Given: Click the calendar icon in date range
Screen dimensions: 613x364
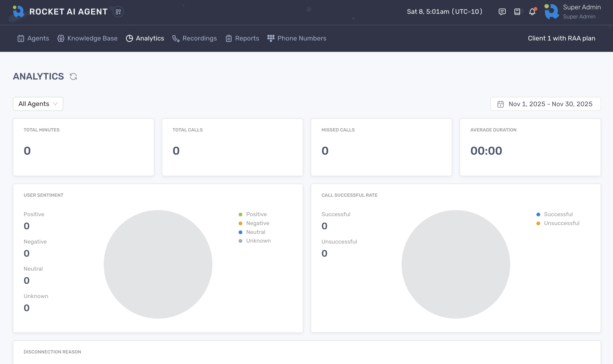Looking at the screenshot, I should [501, 104].
